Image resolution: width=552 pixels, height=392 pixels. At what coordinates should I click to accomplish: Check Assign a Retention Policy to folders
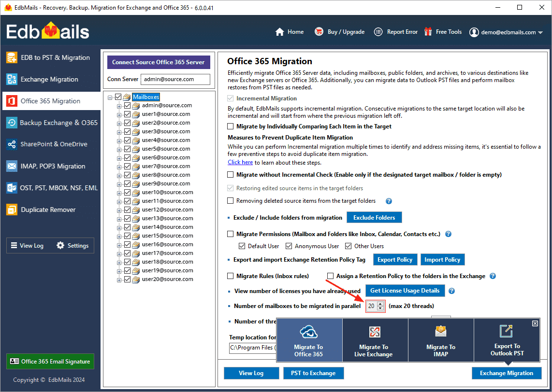coord(330,276)
